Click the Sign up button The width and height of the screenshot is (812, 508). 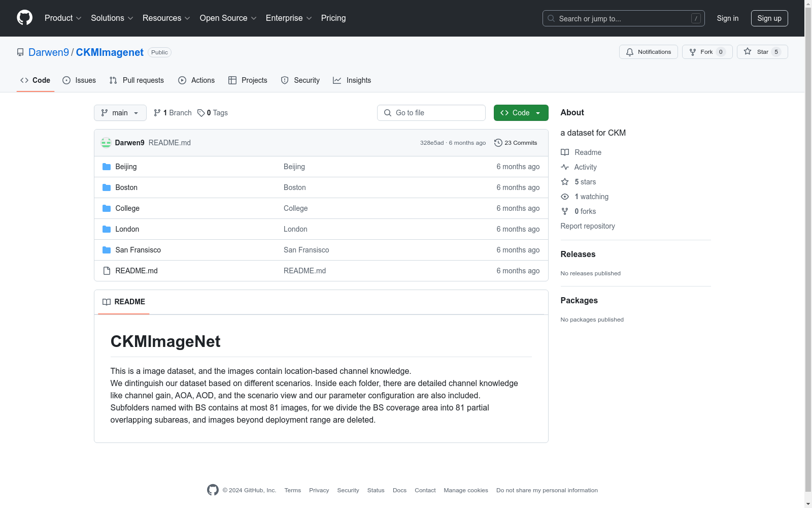(769, 18)
